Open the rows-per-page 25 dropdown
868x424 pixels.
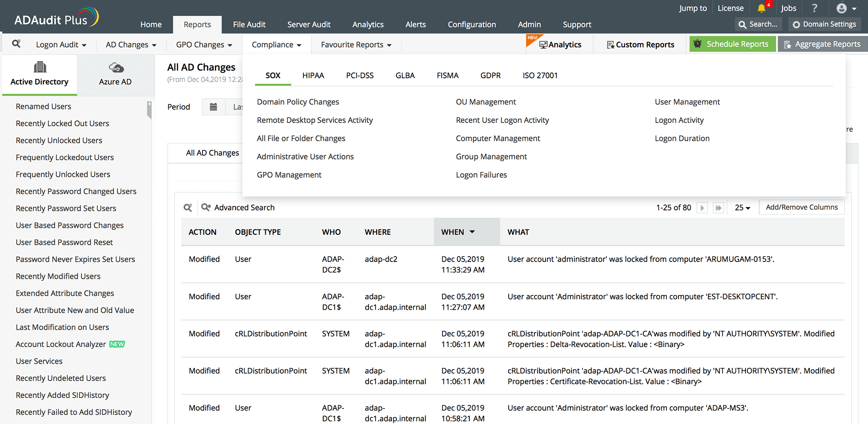(x=742, y=207)
